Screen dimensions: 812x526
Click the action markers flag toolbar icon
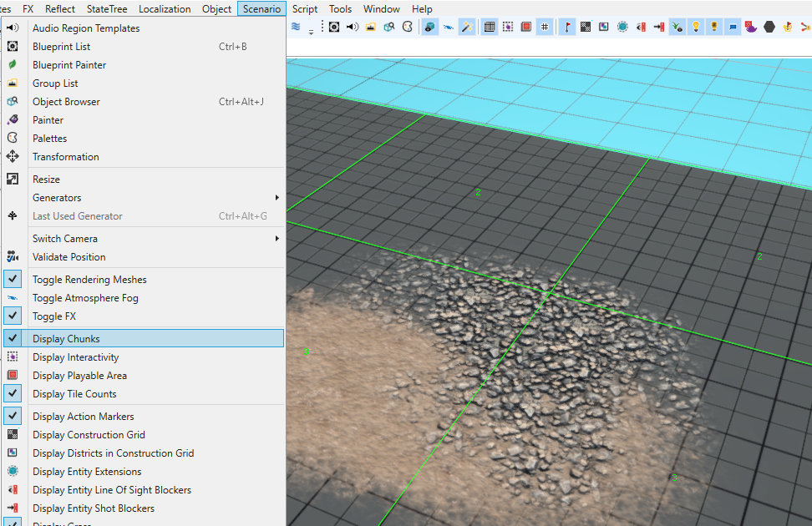click(567, 27)
